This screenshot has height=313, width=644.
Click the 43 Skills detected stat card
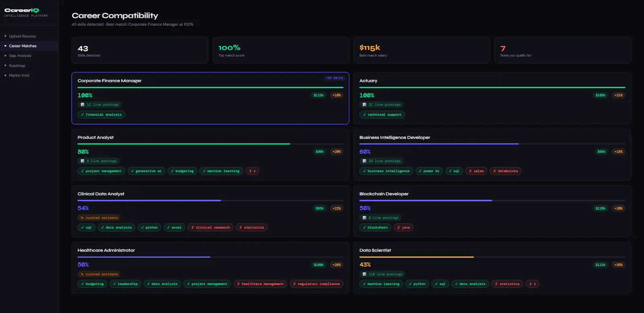point(140,50)
